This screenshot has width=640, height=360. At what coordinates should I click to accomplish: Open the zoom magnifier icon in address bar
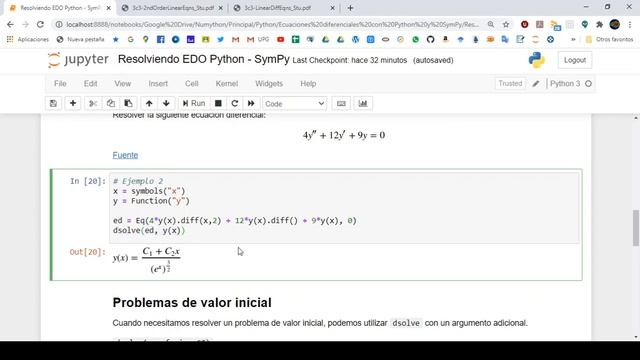(x=491, y=24)
